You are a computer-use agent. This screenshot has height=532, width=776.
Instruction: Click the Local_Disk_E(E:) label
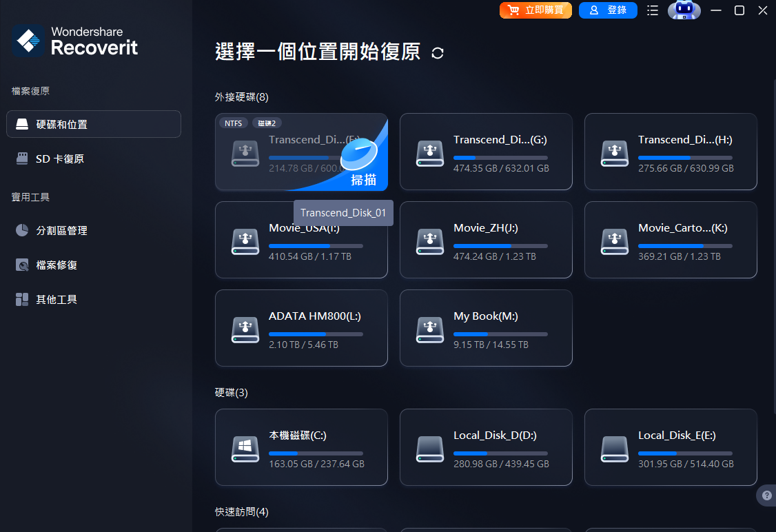[677, 436]
